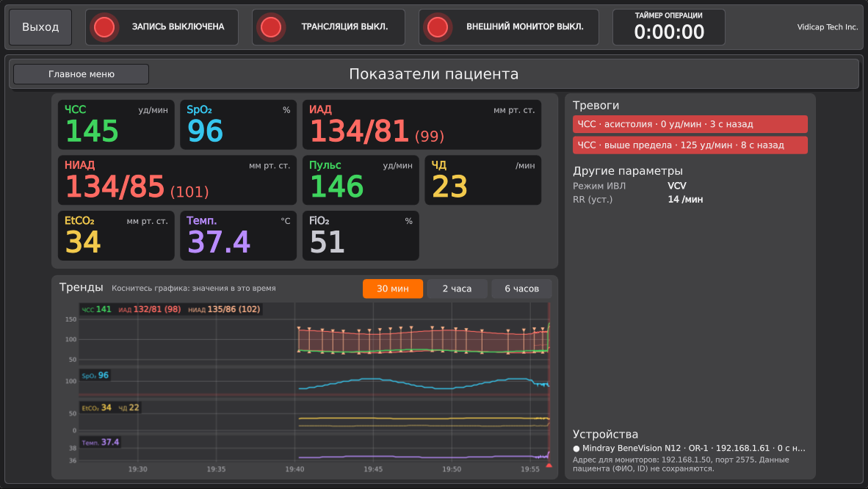Click the red broadcast status indicator
Image resolution: width=868 pixels, height=489 pixels.
click(x=271, y=27)
